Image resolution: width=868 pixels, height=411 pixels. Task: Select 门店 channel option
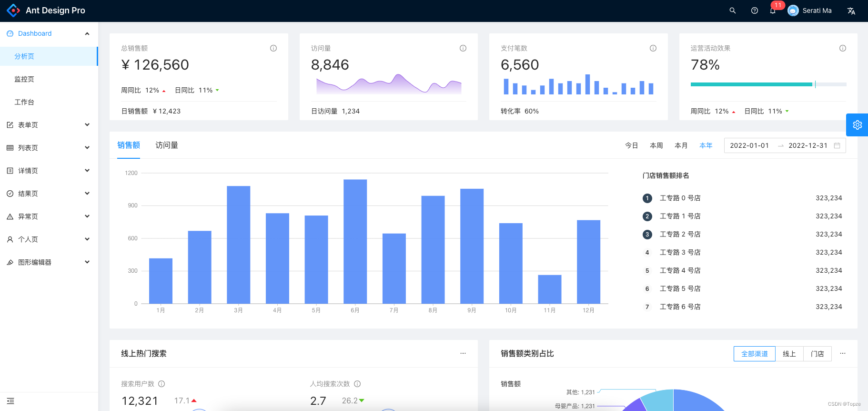point(818,354)
